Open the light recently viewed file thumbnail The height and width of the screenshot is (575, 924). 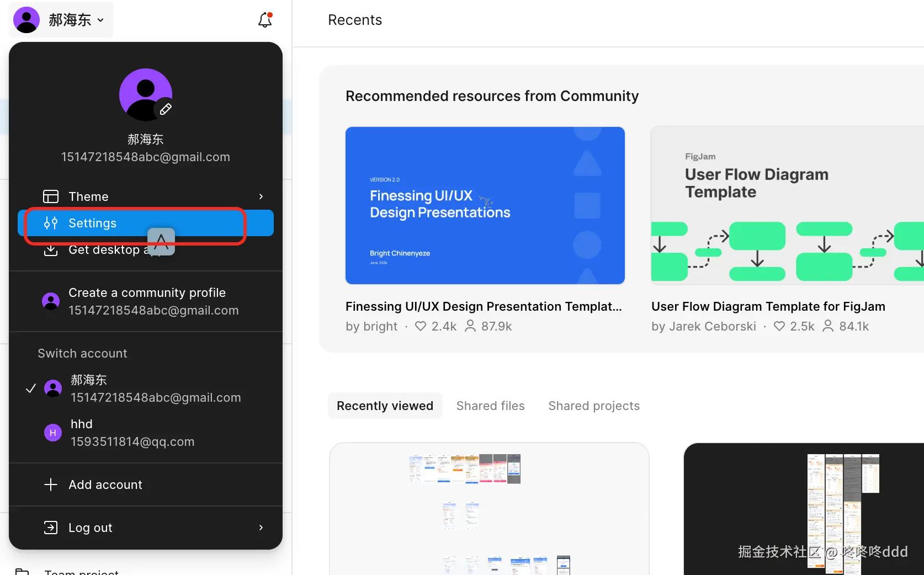pos(489,509)
